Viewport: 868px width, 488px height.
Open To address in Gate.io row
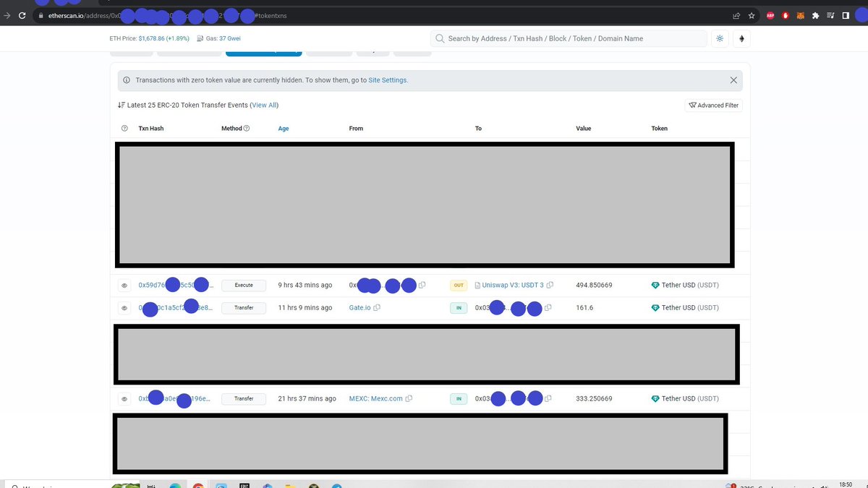pos(508,307)
